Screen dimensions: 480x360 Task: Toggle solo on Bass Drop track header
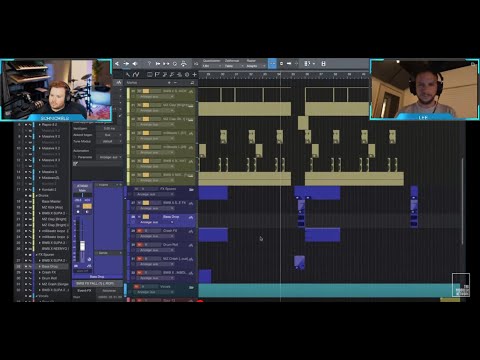[x=146, y=217]
